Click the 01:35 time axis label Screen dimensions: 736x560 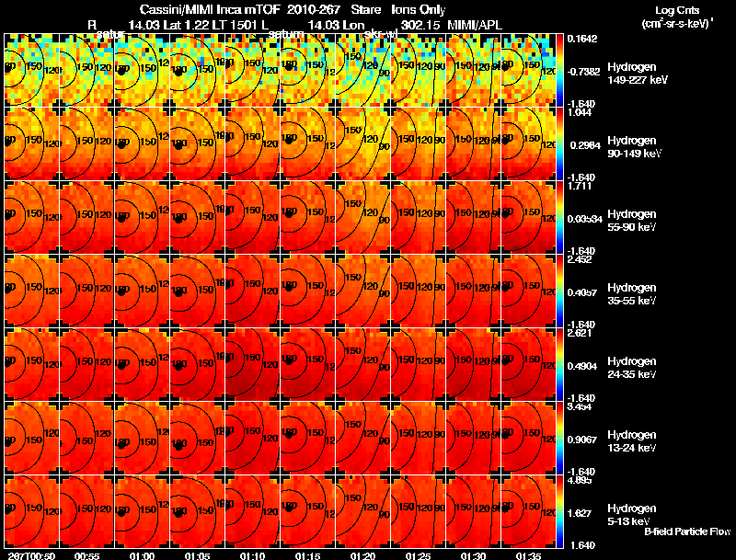[528, 556]
